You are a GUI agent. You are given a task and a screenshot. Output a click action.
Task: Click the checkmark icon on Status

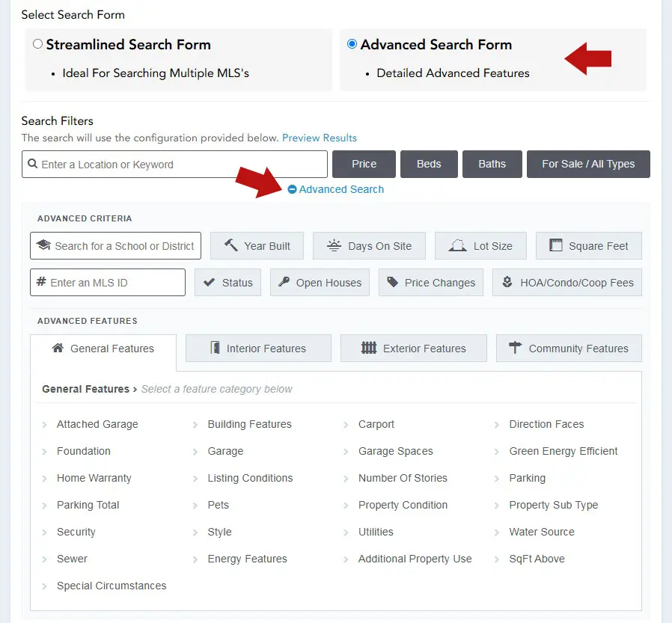click(x=209, y=282)
